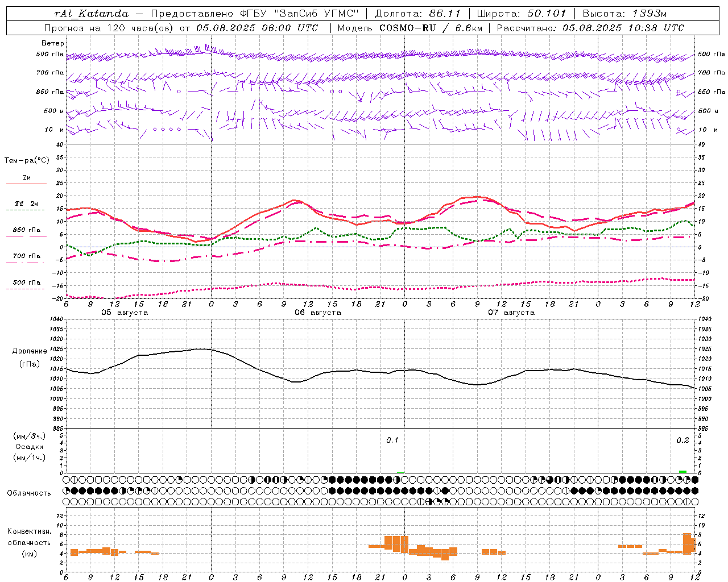Click the Широта: 50.101 value
Image resolution: width=728 pixels, height=582 pixels.
pos(522,14)
